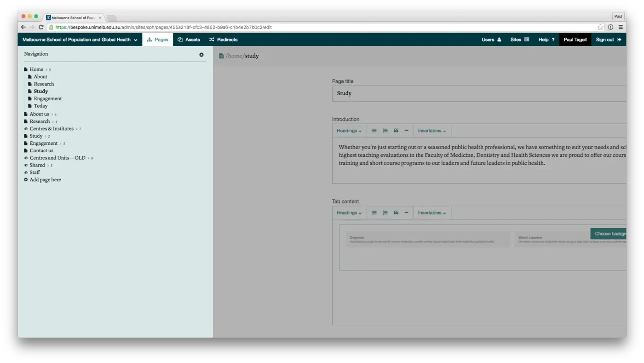Screen dimensions: 644x363
Task: Select the Degrees tab card in Tab content
Action: coord(428,239)
